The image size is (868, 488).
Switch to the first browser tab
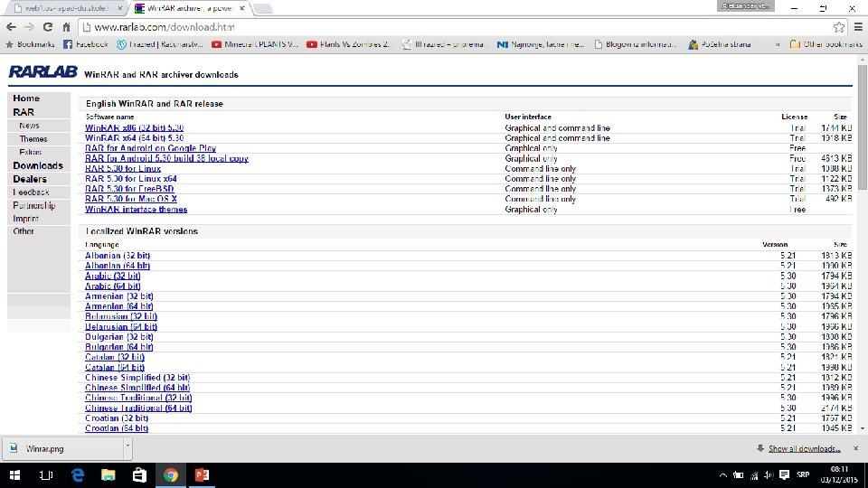(x=67, y=8)
